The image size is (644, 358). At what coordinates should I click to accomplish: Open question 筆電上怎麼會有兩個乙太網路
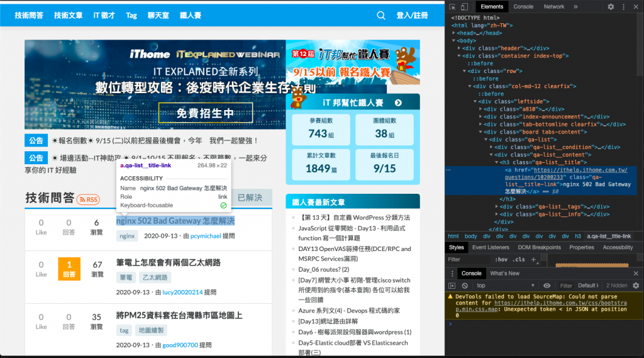[x=169, y=262]
